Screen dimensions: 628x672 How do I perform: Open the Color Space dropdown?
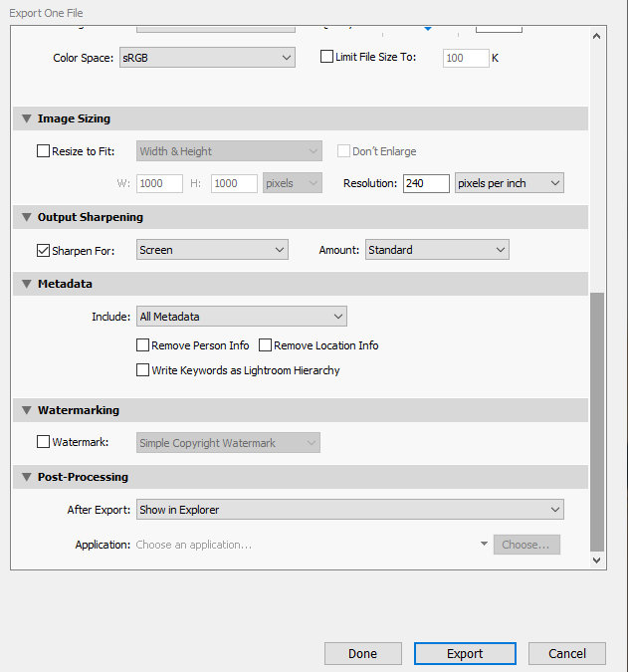(x=207, y=58)
